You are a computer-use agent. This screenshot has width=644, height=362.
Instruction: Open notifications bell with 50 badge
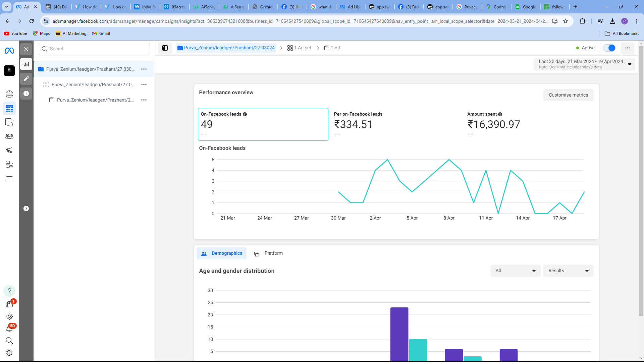click(x=9, y=329)
